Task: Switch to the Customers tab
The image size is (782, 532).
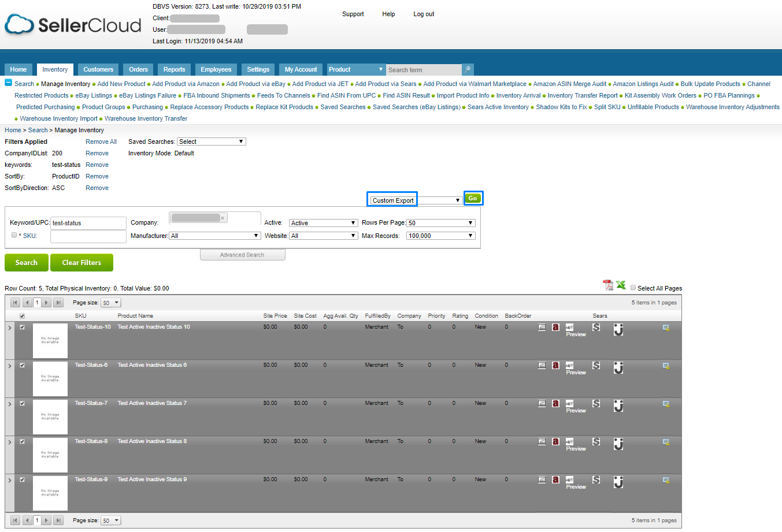Action: click(x=98, y=69)
